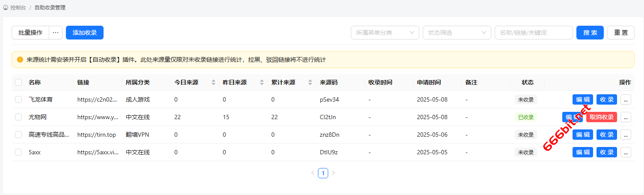Open more actions for 飞龙体育 row
The width and height of the screenshot is (644, 195).
tap(626, 99)
